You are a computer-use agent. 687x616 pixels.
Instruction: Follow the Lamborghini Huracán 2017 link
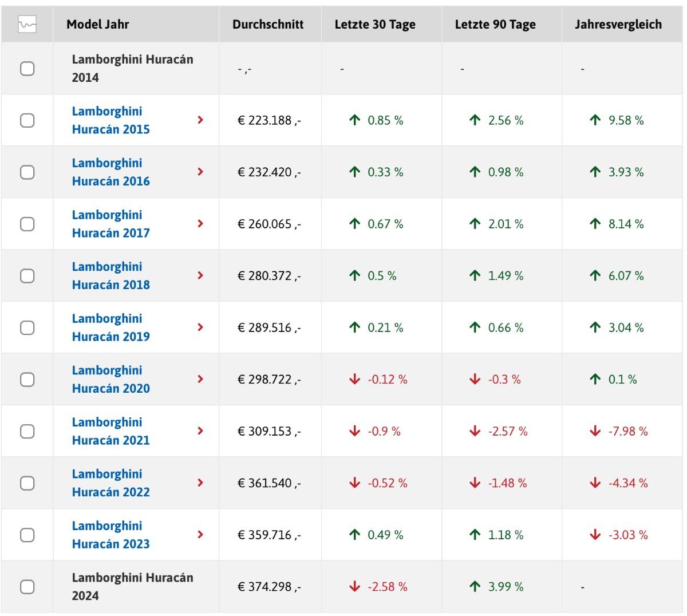[x=111, y=224]
